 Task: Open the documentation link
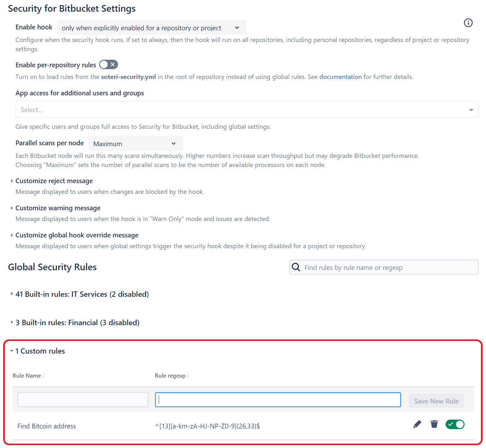341,77
